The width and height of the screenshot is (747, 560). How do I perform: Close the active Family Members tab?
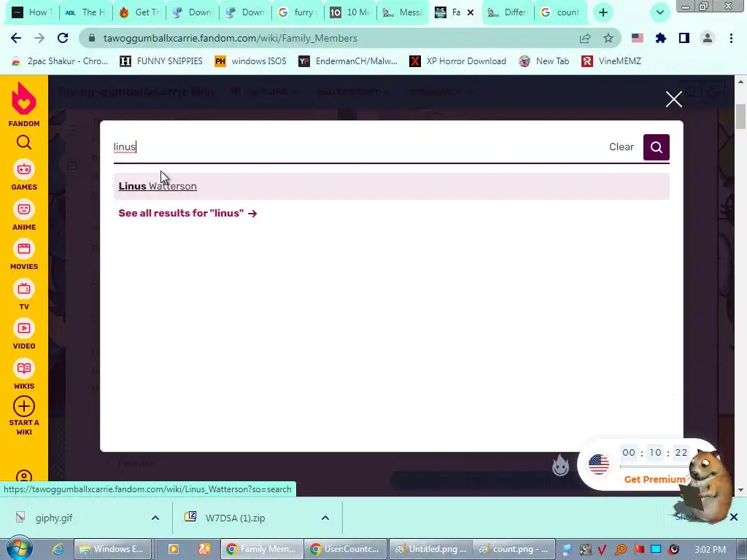[471, 12]
